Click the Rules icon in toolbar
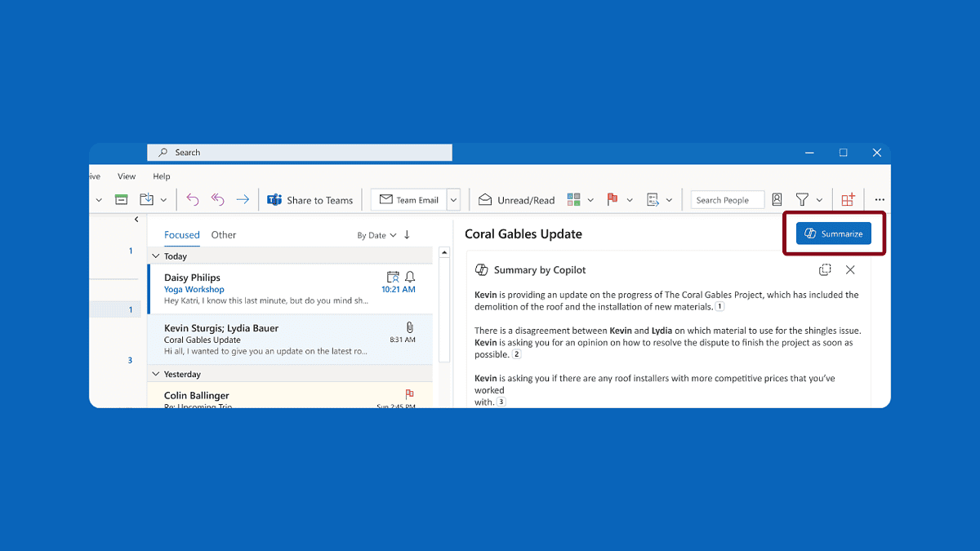This screenshot has width=980, height=551. point(653,199)
